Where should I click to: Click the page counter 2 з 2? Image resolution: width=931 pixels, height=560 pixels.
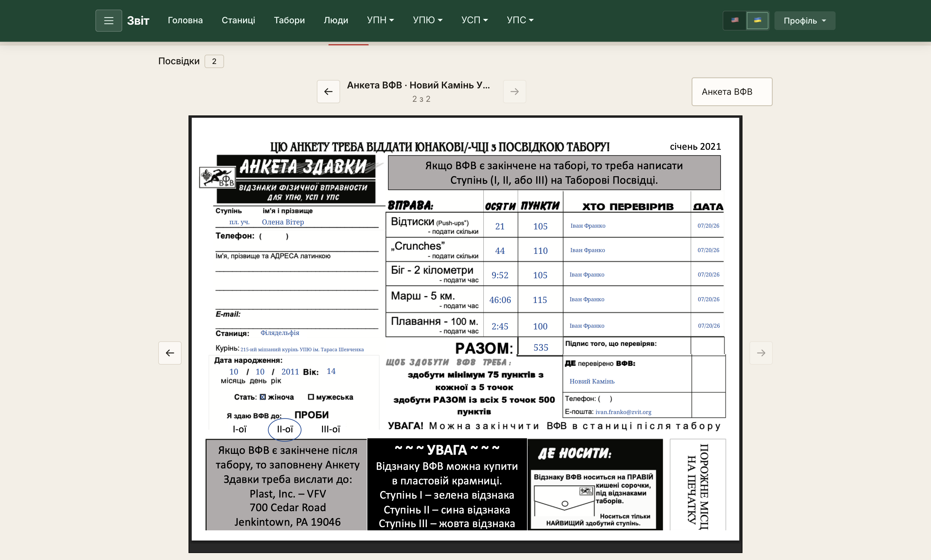click(421, 99)
